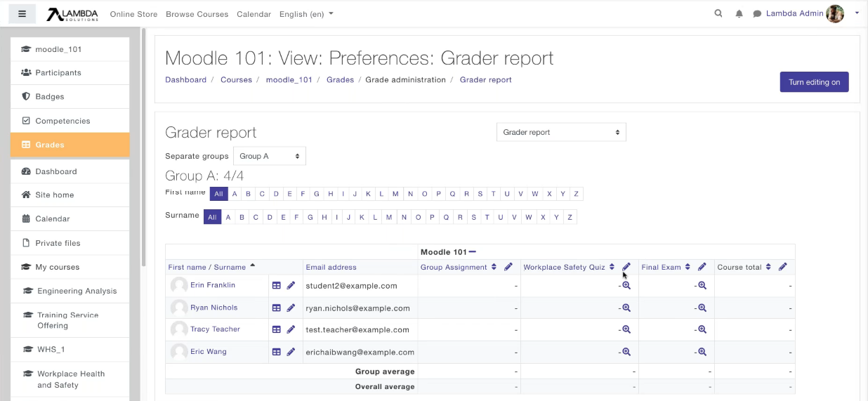Sort the Workplace Safety Quiz column arrows
This screenshot has height=401, width=868.
pos(612,267)
